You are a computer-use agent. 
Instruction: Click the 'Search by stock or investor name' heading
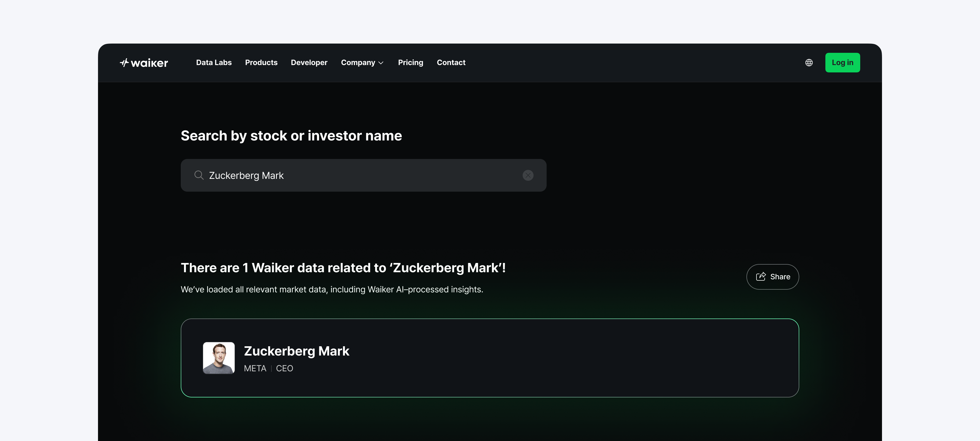click(x=291, y=136)
